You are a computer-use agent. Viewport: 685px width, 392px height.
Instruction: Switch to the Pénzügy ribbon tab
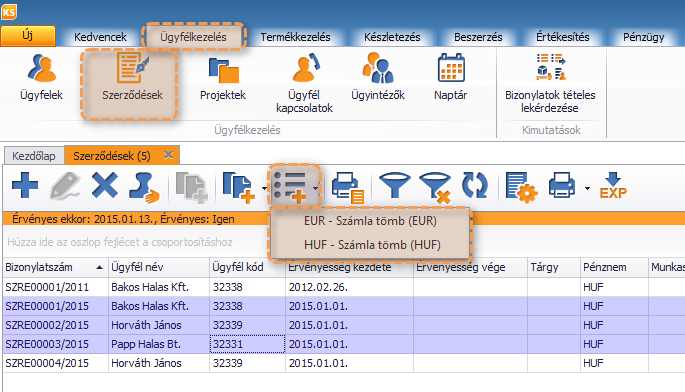[x=643, y=37]
